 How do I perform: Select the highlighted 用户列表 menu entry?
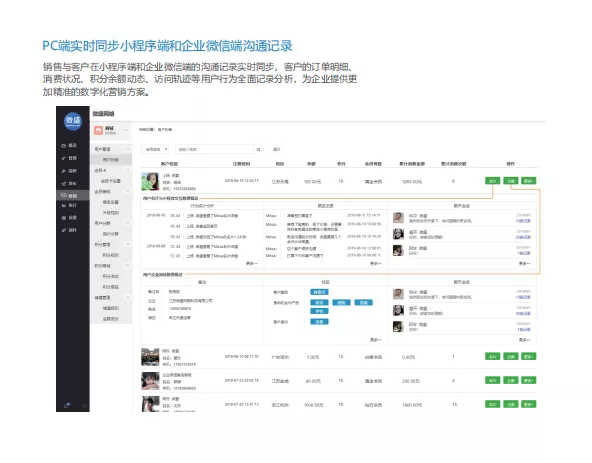[111, 160]
